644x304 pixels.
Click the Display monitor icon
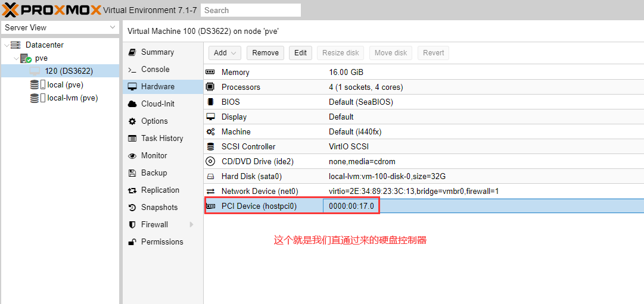point(210,117)
